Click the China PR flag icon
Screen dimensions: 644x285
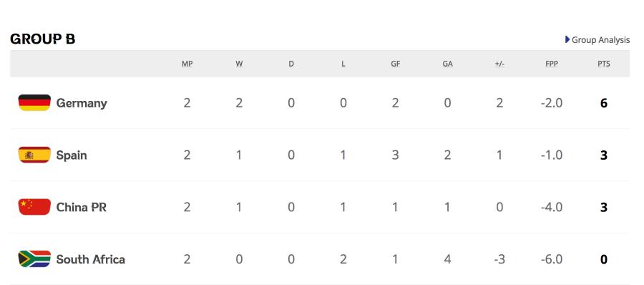pos(34,207)
